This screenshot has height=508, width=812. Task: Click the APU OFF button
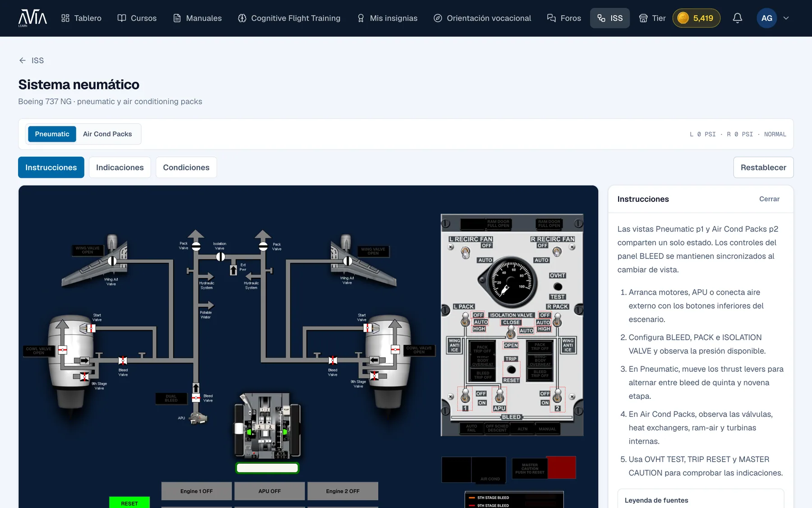269,491
